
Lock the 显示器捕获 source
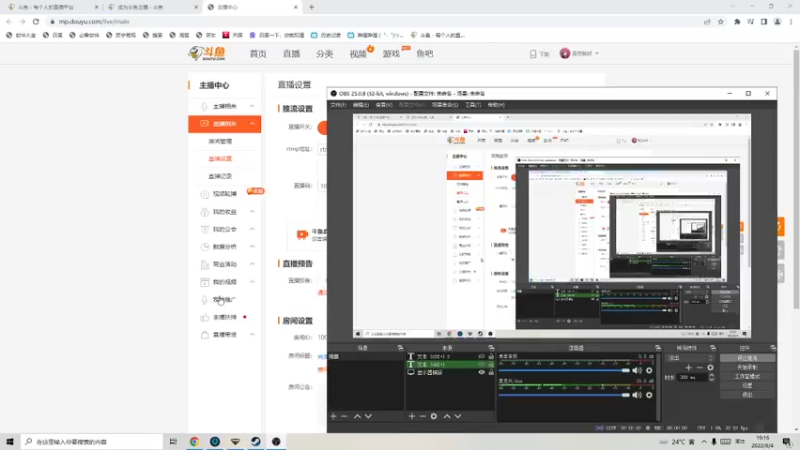pyautogui.click(x=491, y=372)
